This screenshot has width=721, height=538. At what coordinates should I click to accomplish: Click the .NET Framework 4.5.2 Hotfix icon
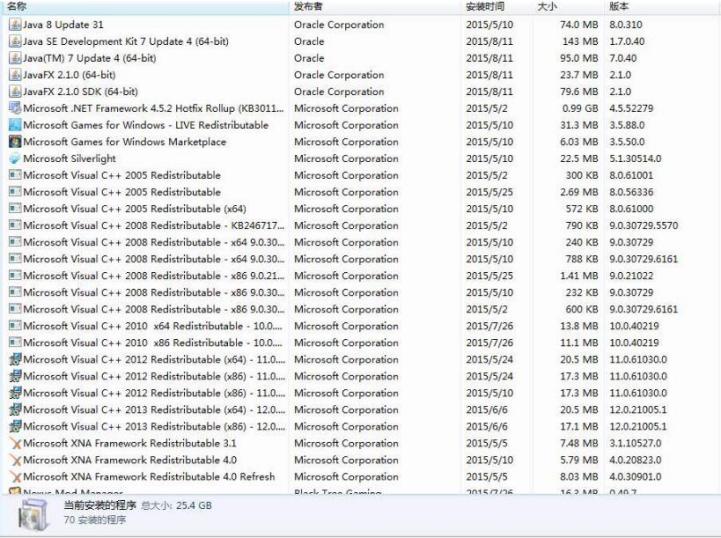(x=15, y=109)
